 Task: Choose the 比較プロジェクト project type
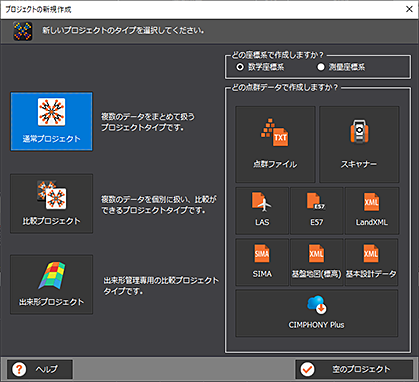click(x=51, y=203)
